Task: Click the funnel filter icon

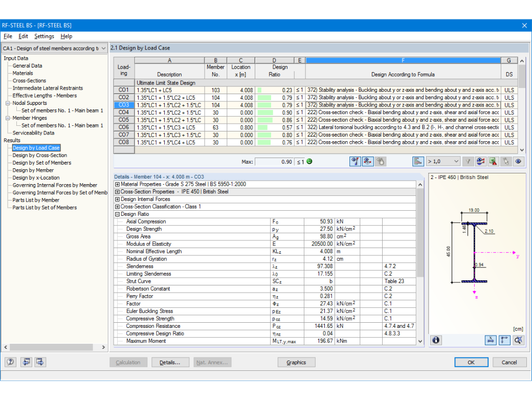Action: point(468,162)
